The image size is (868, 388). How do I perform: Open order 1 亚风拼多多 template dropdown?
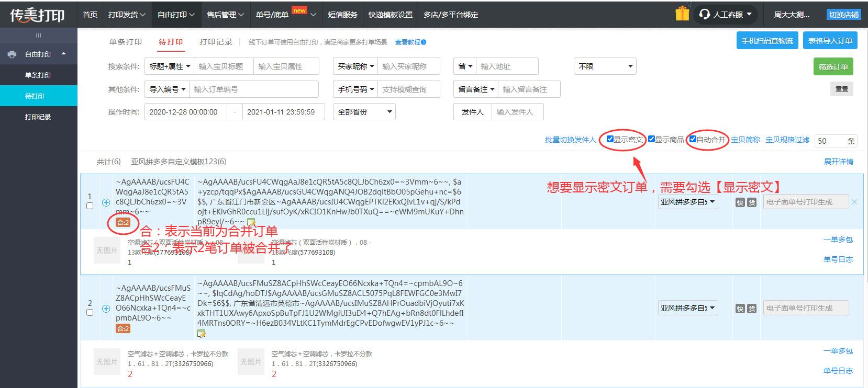point(687,202)
